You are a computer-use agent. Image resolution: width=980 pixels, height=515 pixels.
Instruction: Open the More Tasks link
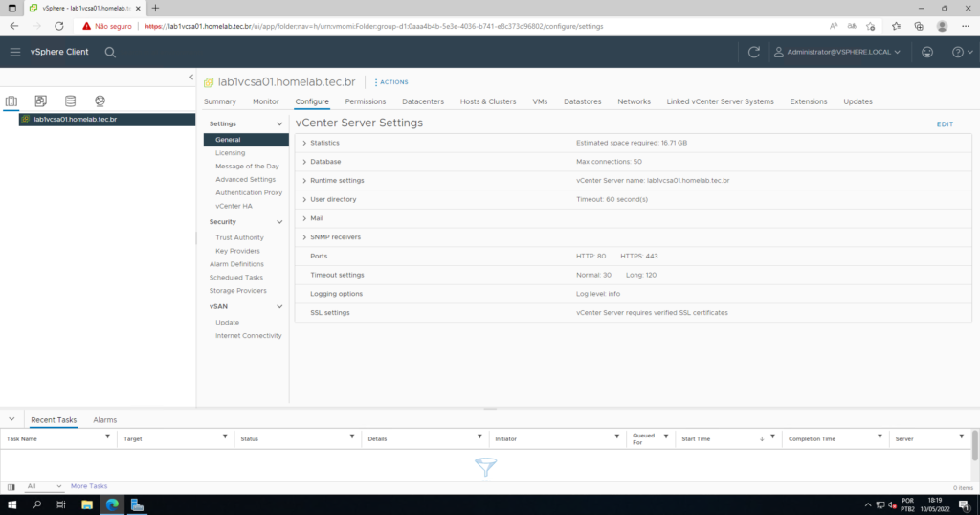(x=89, y=486)
